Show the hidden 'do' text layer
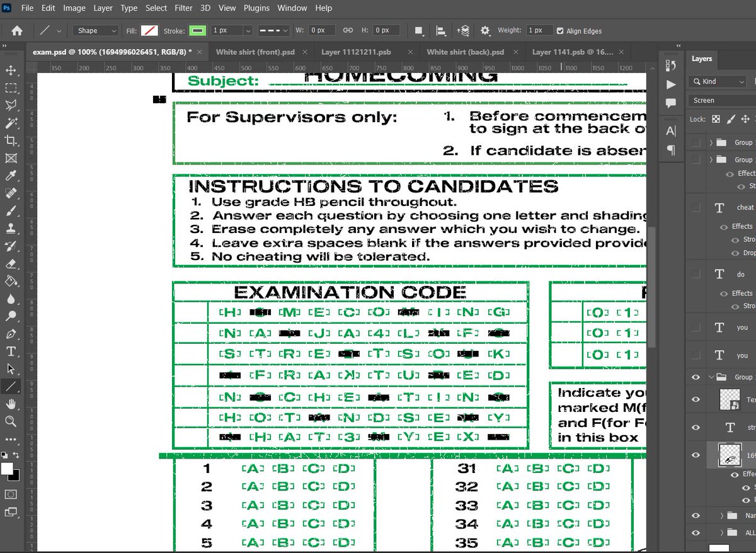The height and width of the screenshot is (553, 756). 696,273
